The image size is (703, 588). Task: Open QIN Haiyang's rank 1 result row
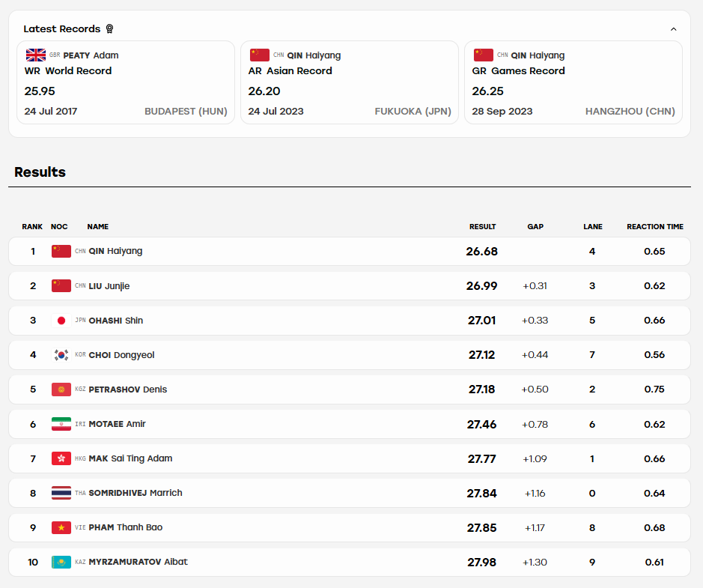(350, 252)
